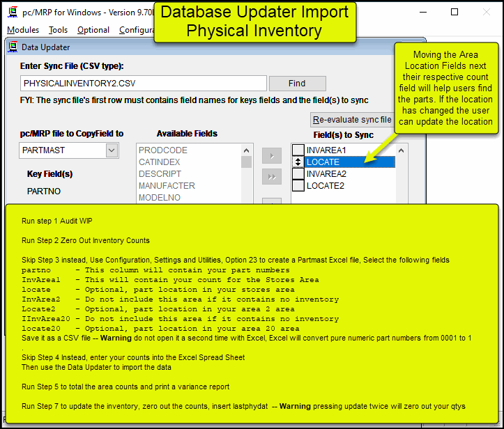The image size is (504, 429).
Task: Open the Tools menu
Action: (58, 30)
